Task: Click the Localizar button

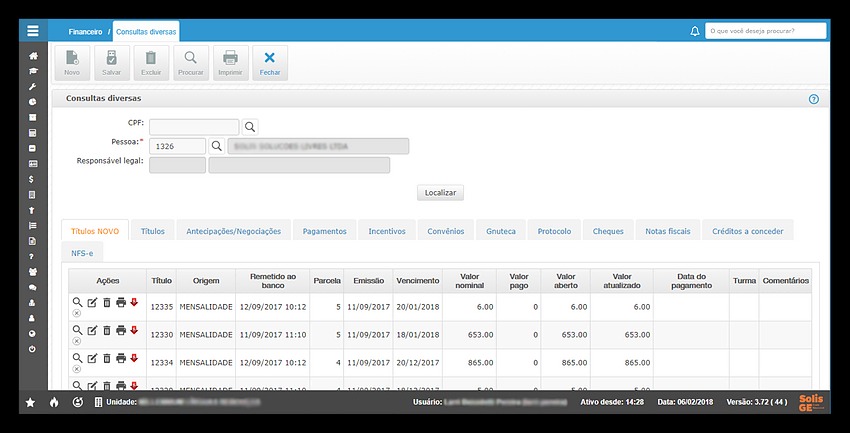Action: click(x=440, y=192)
